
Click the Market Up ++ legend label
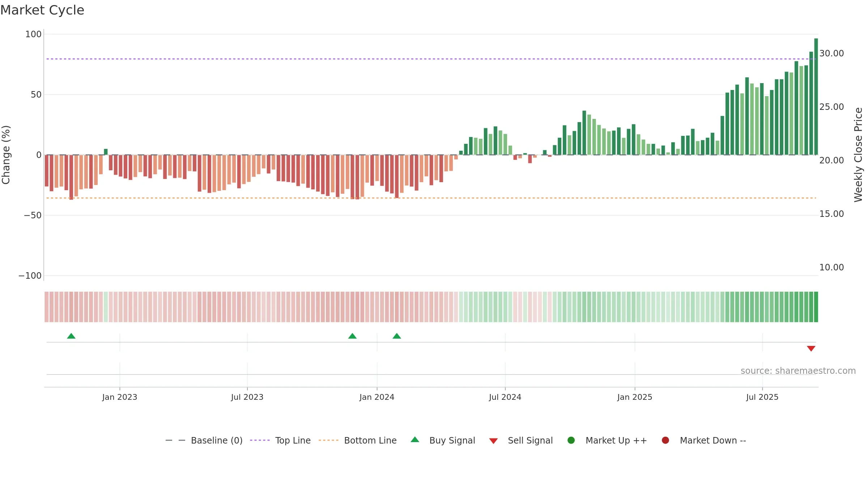[x=616, y=440]
